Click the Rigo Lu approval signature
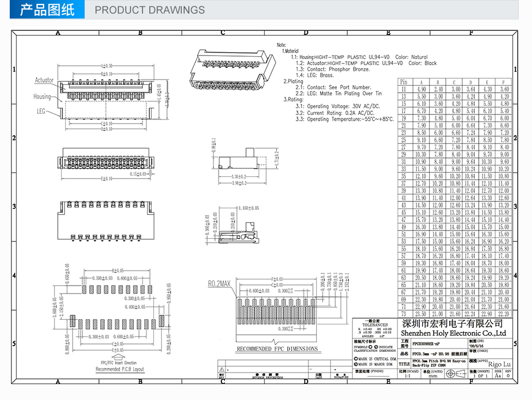This screenshot has width=532, height=400. coord(498,364)
